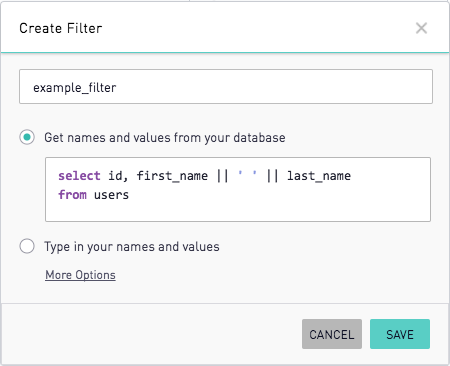Select Type in your names and values
Viewport: 450px width, 366px height.
(27, 246)
